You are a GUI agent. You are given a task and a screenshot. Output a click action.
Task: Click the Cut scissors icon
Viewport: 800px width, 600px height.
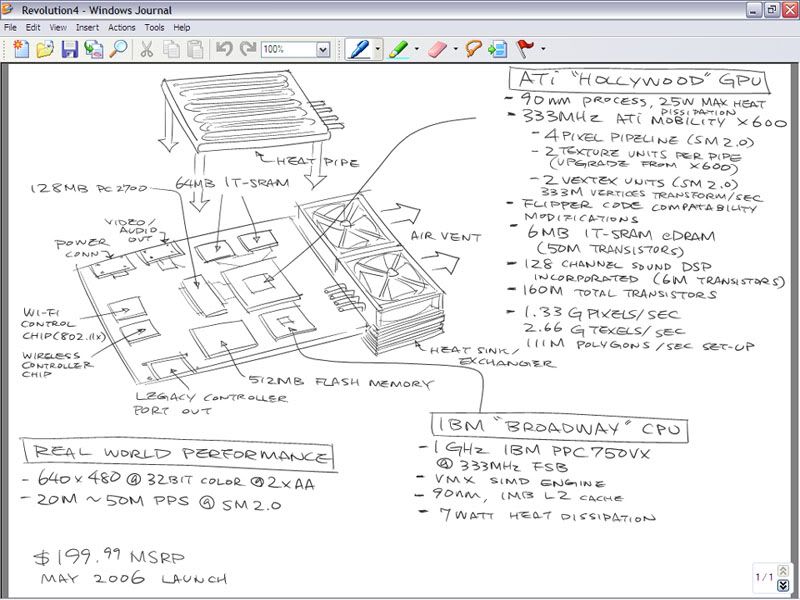146,49
